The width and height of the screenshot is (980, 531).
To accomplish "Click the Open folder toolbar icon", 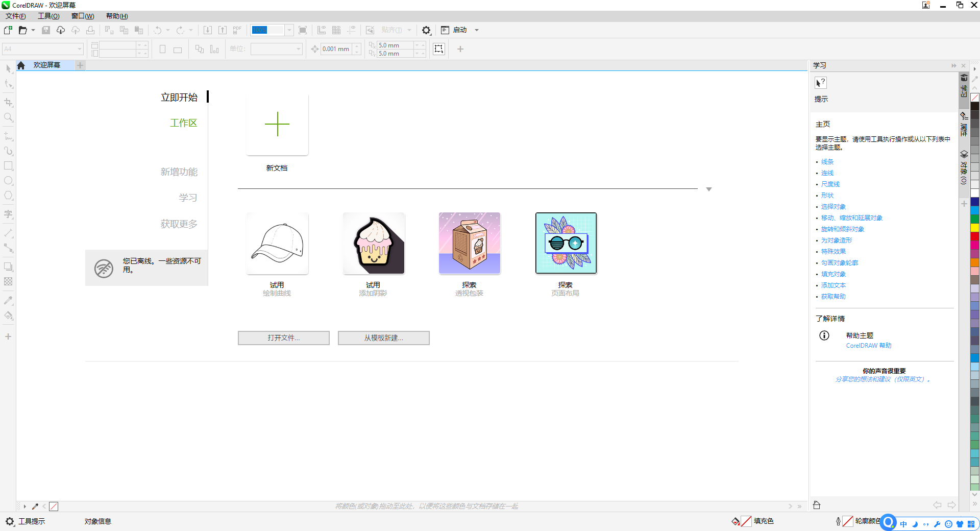I will point(22,30).
